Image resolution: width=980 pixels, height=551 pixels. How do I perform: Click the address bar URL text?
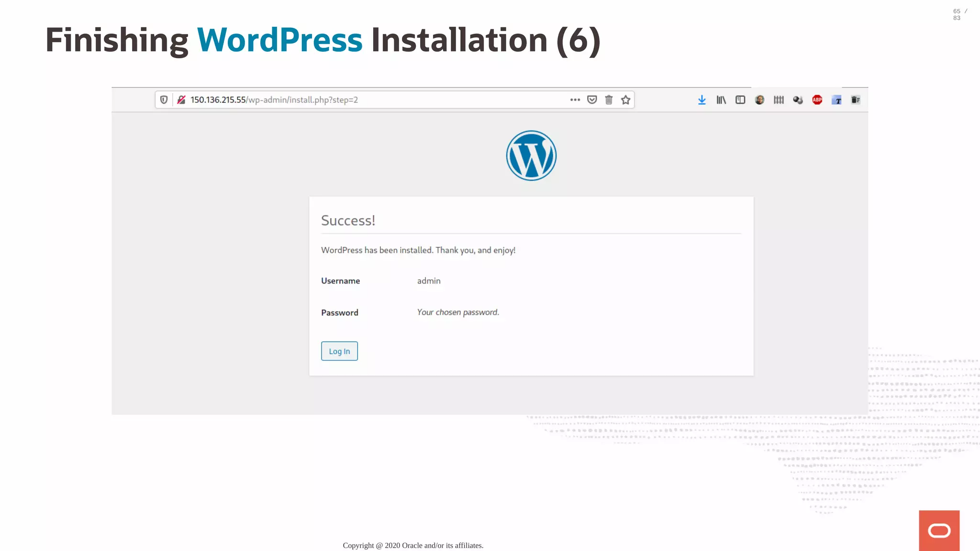274,100
